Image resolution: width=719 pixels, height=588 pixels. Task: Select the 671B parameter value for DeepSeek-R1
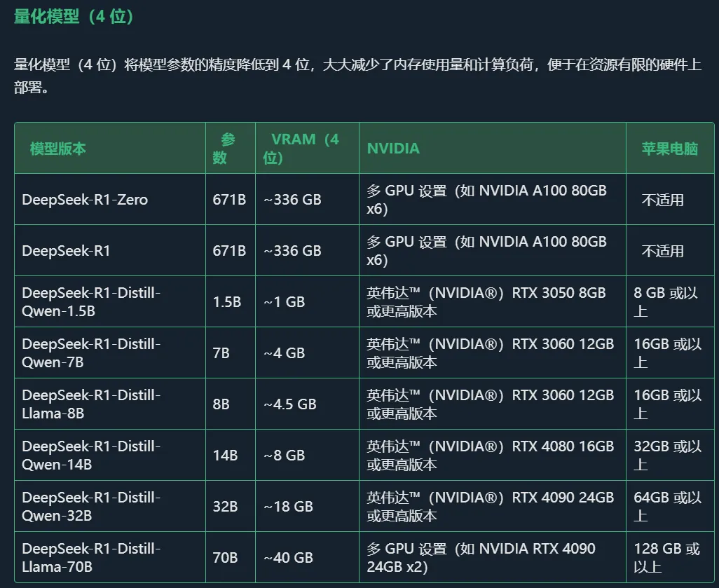point(228,250)
